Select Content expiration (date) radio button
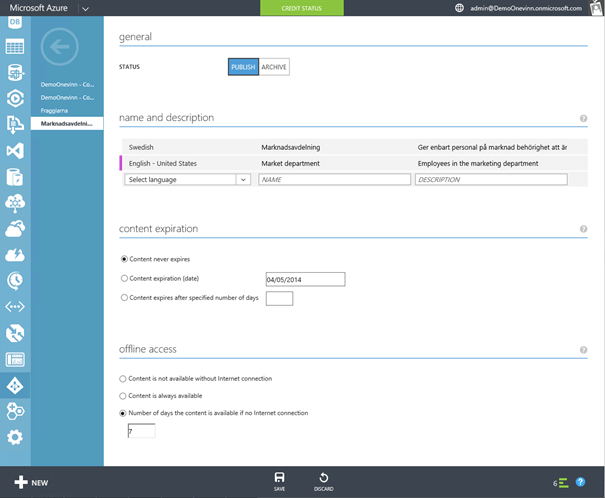The height and width of the screenshot is (498, 605). (x=124, y=278)
